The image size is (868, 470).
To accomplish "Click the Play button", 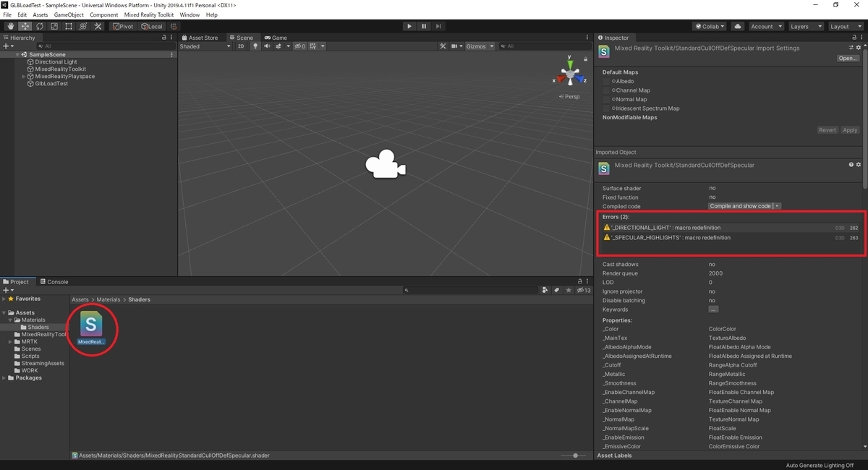I will tap(409, 27).
